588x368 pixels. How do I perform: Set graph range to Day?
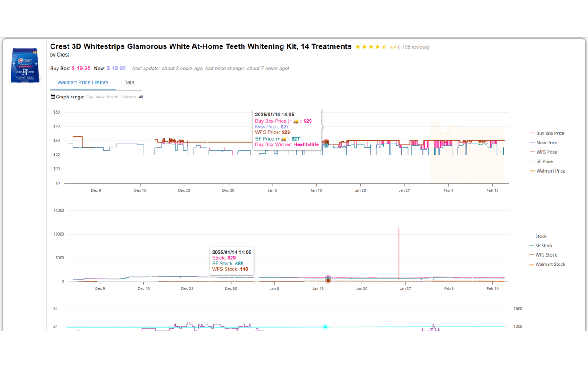click(90, 97)
